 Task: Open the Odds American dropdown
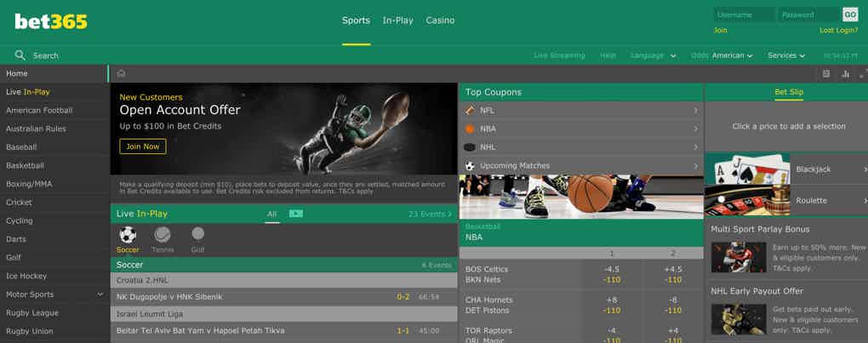(x=722, y=55)
